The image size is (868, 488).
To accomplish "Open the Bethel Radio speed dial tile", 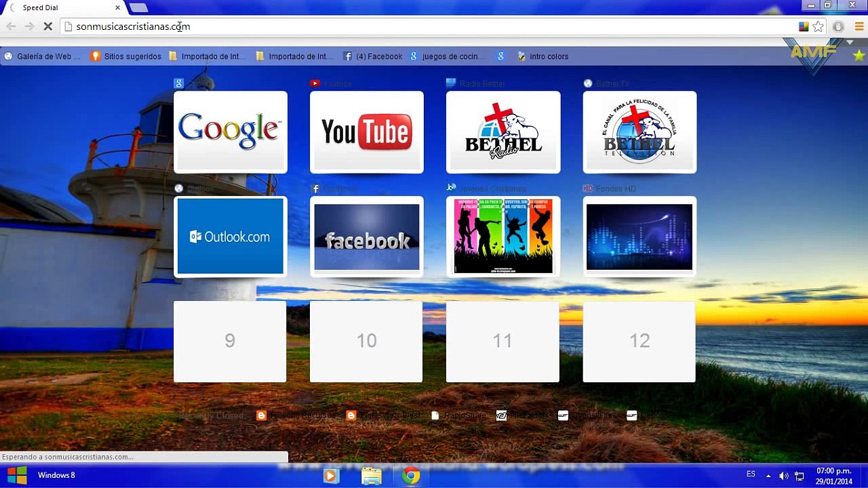I will coord(503,132).
